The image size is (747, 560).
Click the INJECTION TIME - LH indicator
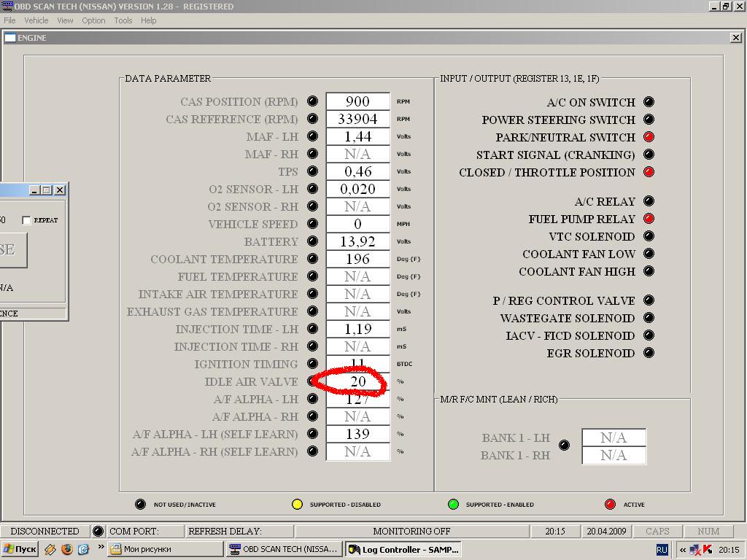[312, 329]
